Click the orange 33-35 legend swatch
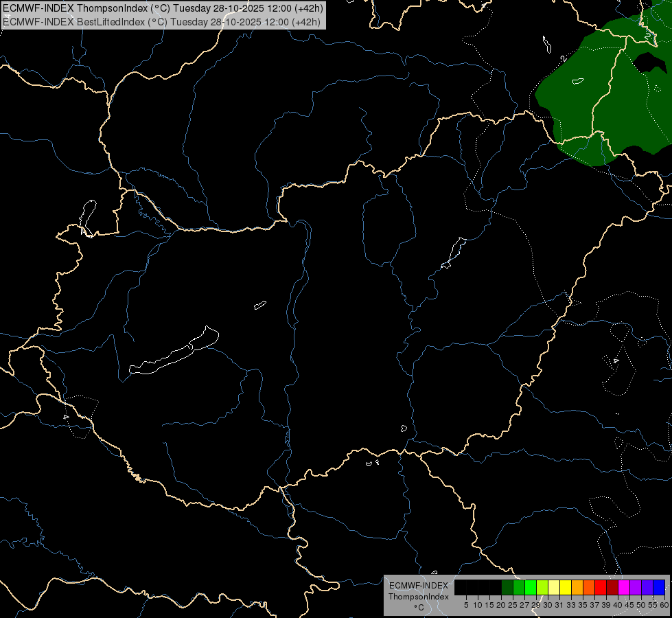The width and height of the screenshot is (672, 618). tap(577, 588)
